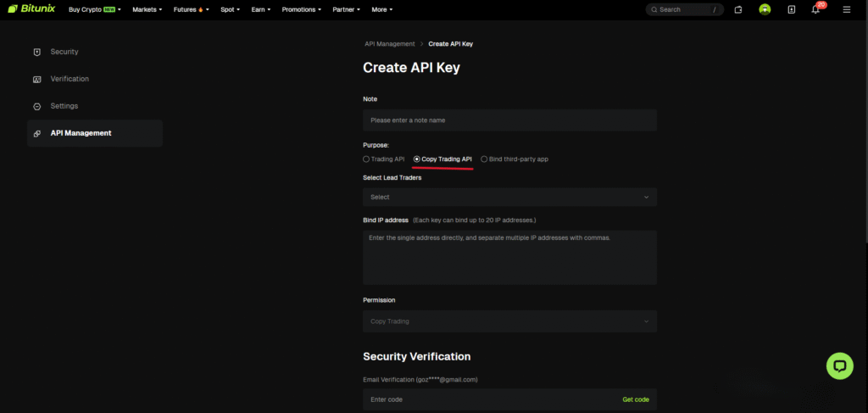Select the Trading API radio option

point(366,159)
